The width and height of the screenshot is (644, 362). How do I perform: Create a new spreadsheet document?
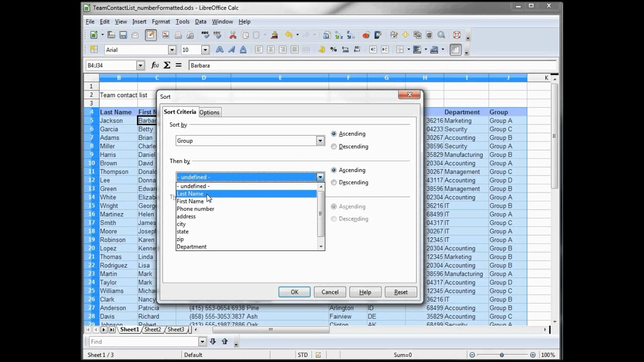point(94,35)
